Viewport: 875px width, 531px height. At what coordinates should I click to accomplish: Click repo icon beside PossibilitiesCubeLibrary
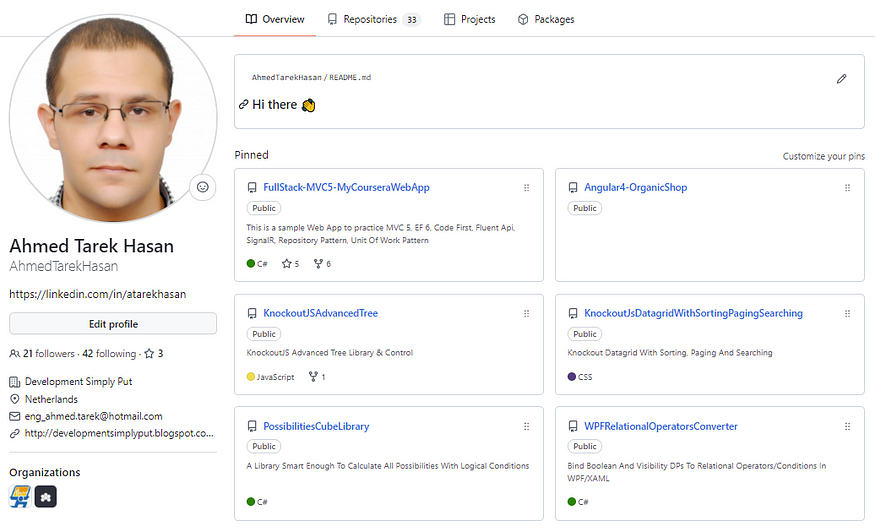pyautogui.click(x=252, y=427)
